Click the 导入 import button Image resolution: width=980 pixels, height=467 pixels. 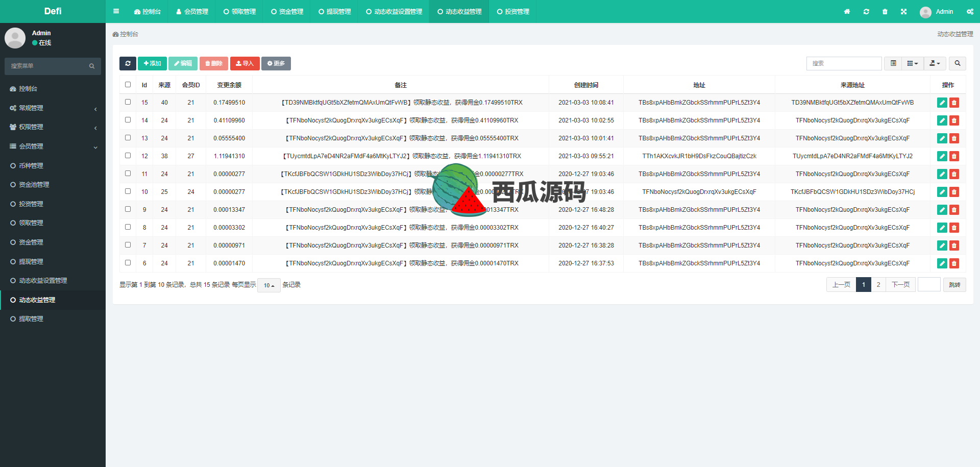coord(245,63)
